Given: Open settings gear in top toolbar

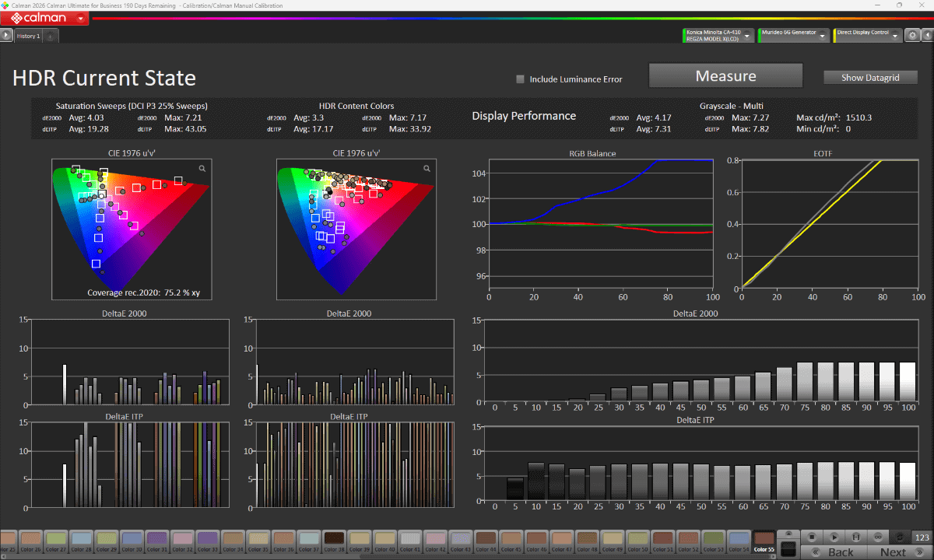Looking at the screenshot, I should (912, 35).
